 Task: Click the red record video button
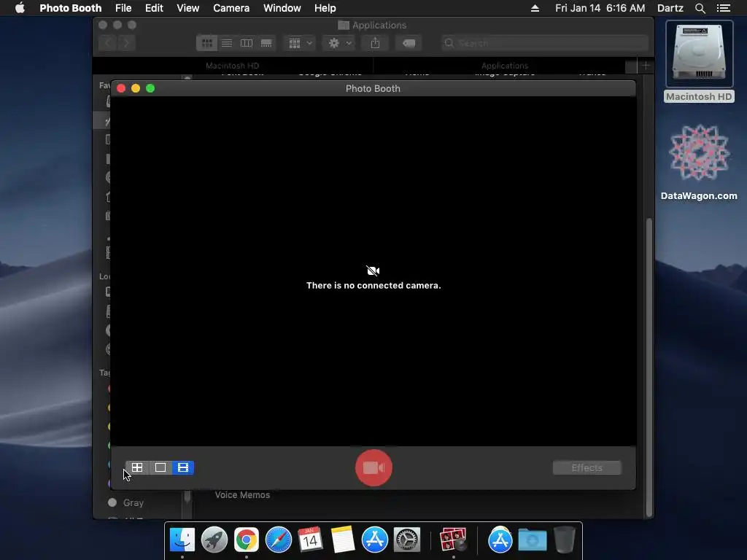pyautogui.click(x=374, y=467)
